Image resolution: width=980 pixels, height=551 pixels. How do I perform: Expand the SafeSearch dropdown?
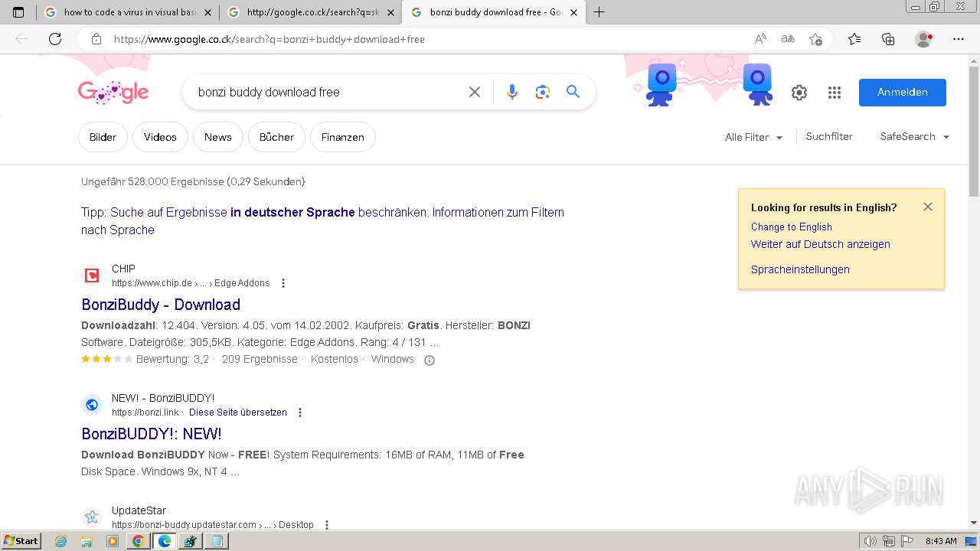click(x=915, y=136)
